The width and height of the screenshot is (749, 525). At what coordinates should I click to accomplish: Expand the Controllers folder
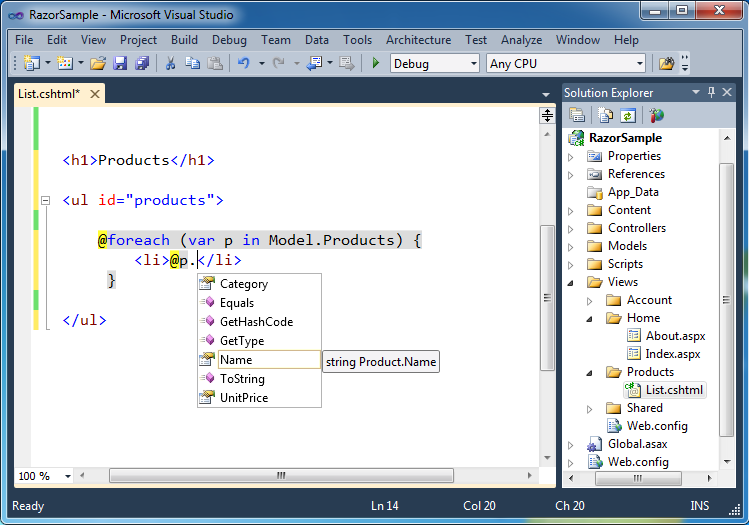[x=570, y=229]
